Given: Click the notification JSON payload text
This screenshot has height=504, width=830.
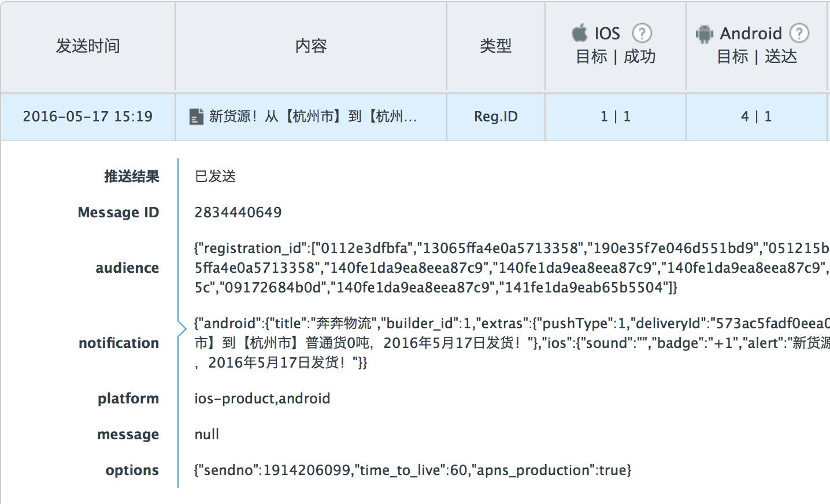Looking at the screenshot, I should [512, 343].
